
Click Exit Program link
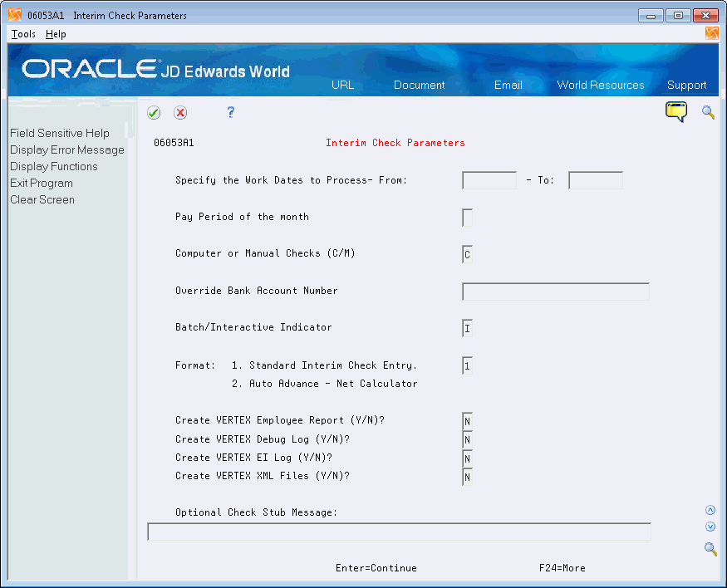coord(42,183)
